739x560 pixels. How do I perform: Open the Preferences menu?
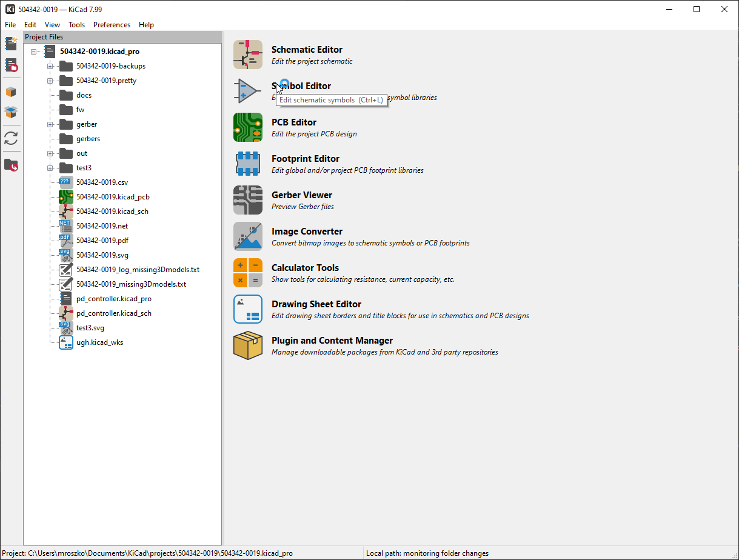[x=112, y=25]
